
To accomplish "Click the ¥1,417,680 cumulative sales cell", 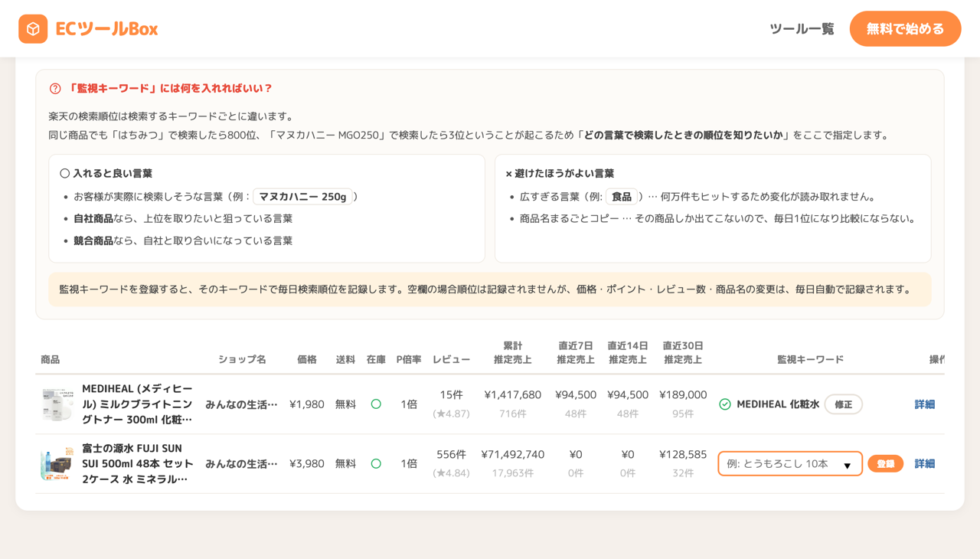I will 513,395.
